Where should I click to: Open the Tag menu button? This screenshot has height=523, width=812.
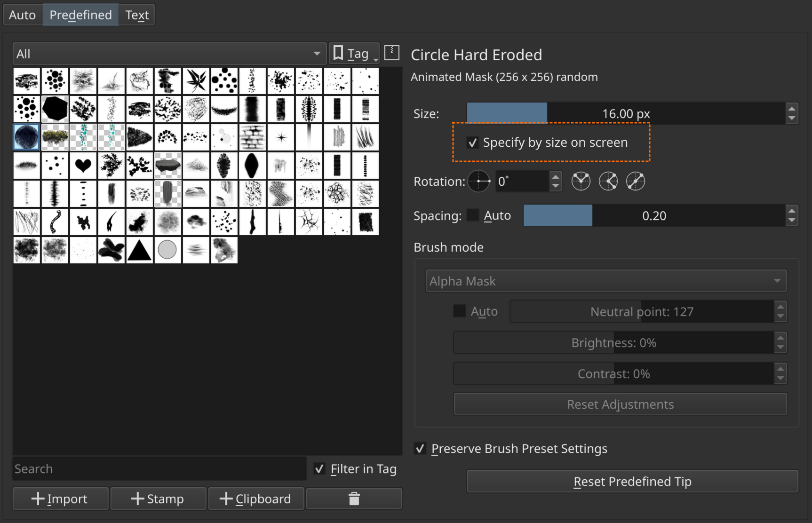tap(354, 54)
